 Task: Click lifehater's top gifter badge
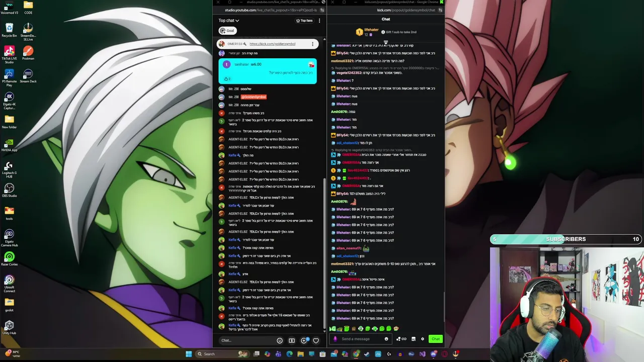(x=359, y=32)
